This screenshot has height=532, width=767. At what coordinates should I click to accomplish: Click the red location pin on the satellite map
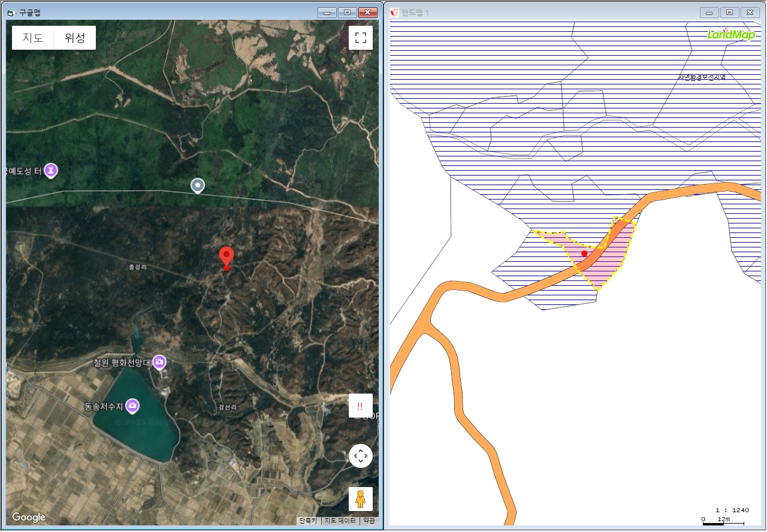coord(226,258)
